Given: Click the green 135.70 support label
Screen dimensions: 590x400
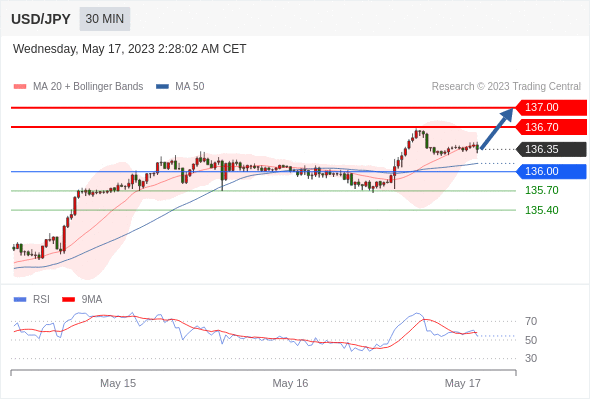Looking at the screenshot, I should point(541,190).
